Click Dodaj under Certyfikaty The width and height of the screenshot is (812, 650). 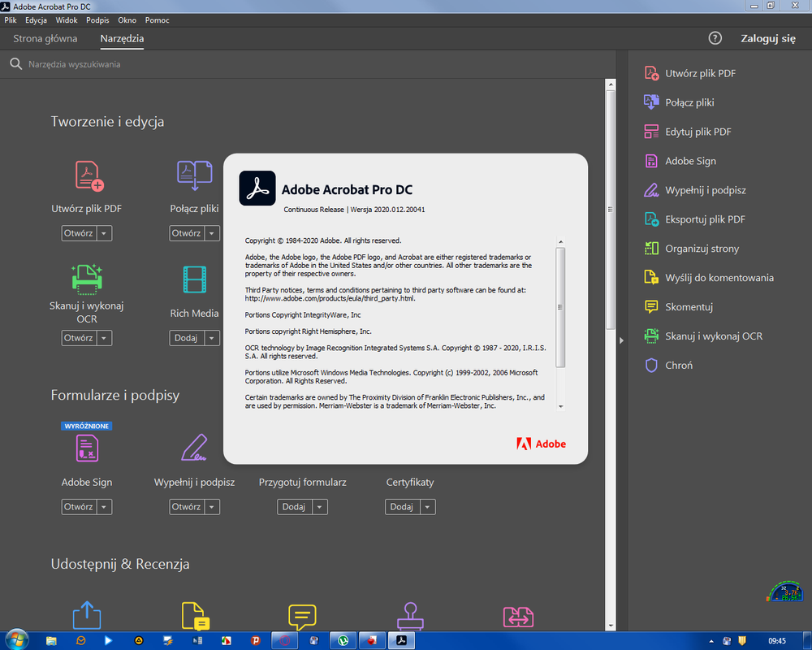point(402,507)
